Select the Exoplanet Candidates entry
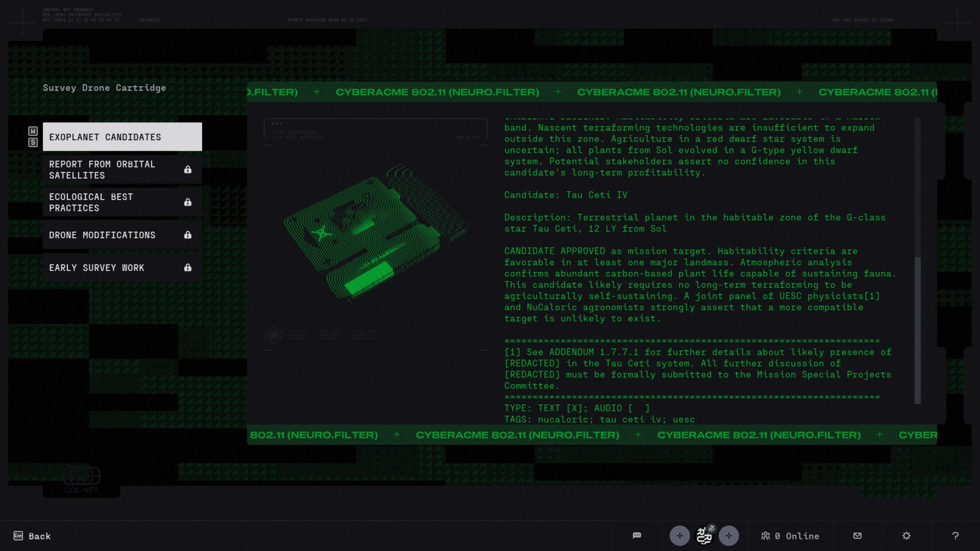 [122, 137]
